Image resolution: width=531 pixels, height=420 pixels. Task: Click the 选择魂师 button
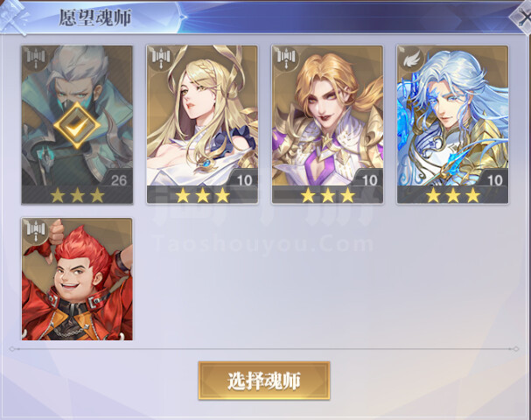(264, 381)
